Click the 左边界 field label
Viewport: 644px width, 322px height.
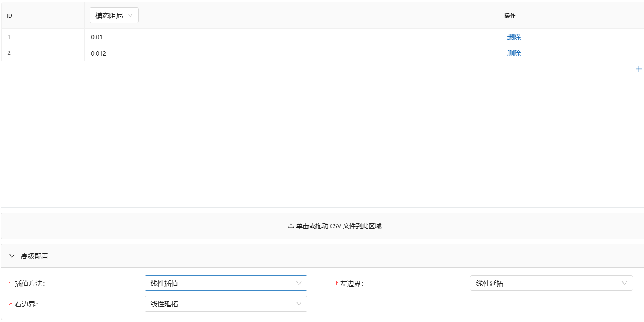(x=352, y=284)
